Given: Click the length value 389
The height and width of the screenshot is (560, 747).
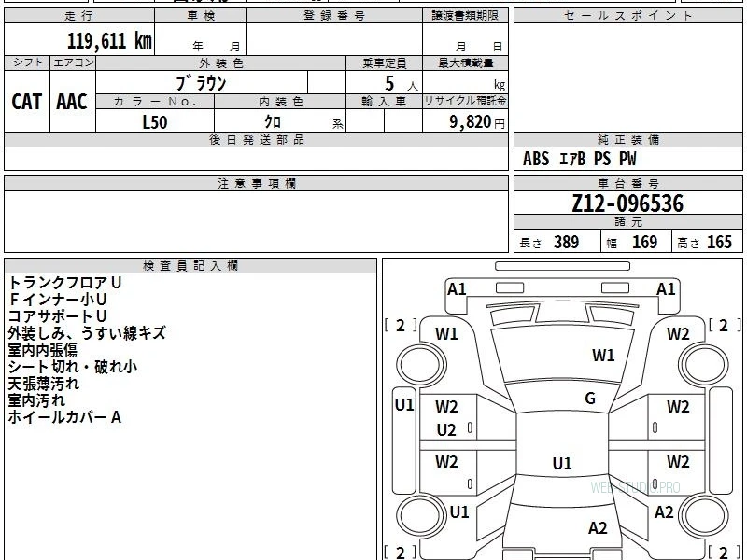Looking at the screenshot, I should [566, 242].
